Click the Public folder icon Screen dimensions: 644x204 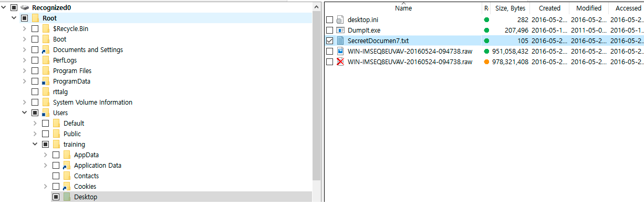click(x=56, y=134)
